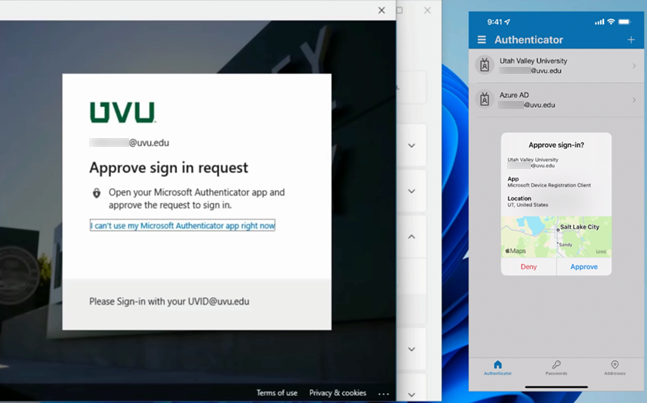Approve the sign-in request on phone

[x=583, y=267]
